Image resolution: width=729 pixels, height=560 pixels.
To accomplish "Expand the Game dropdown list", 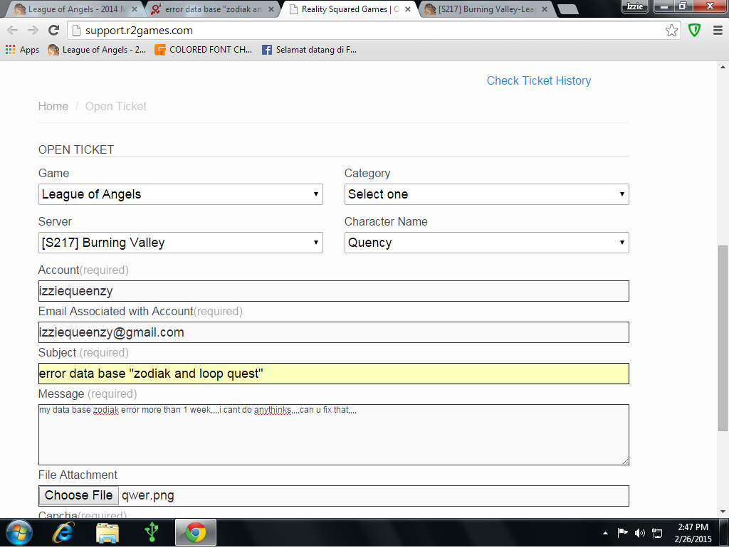I will click(x=180, y=194).
